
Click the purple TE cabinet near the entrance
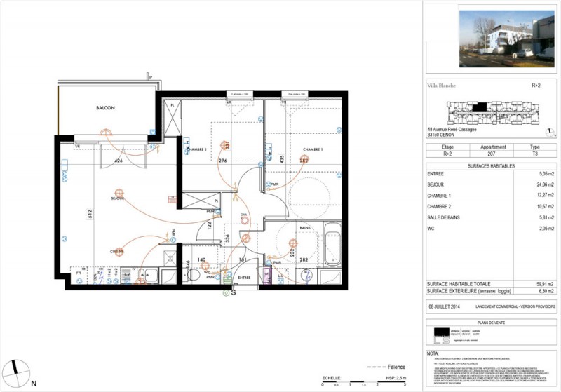267,276
